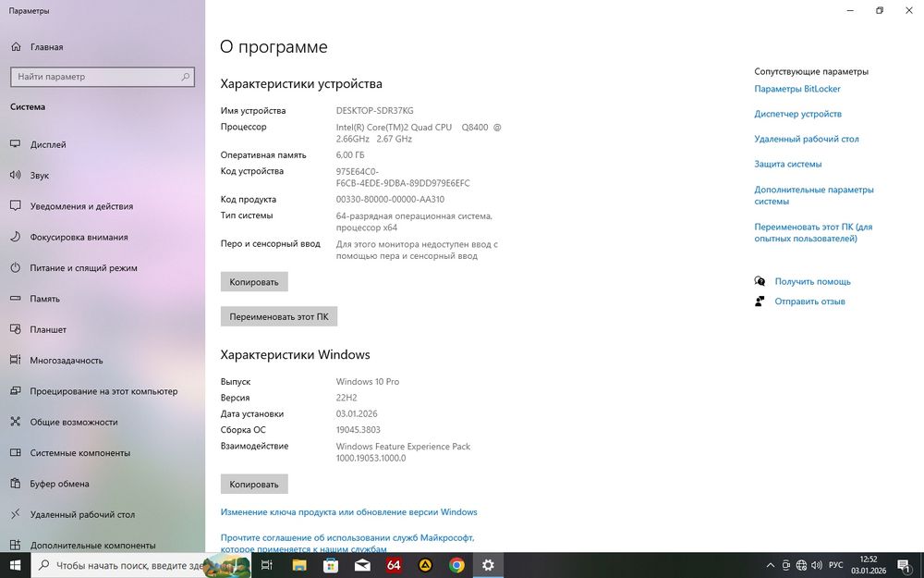Click the Удаленный рабочий стол sidebar icon
Viewport: 924px width, 578px height.
(16, 514)
